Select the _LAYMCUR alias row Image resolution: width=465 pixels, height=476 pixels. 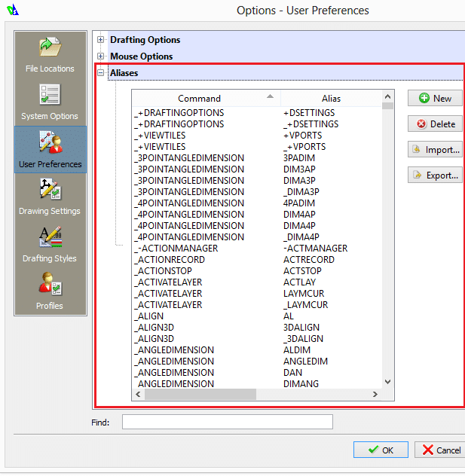(257, 305)
